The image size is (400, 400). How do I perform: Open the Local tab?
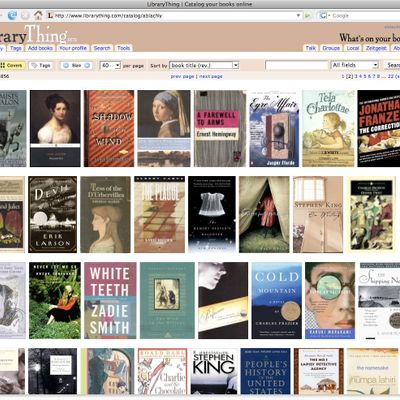coord(353,48)
